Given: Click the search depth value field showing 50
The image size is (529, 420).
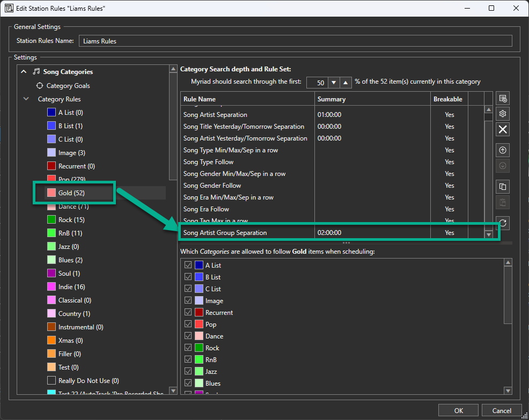Looking at the screenshot, I should 317,83.
